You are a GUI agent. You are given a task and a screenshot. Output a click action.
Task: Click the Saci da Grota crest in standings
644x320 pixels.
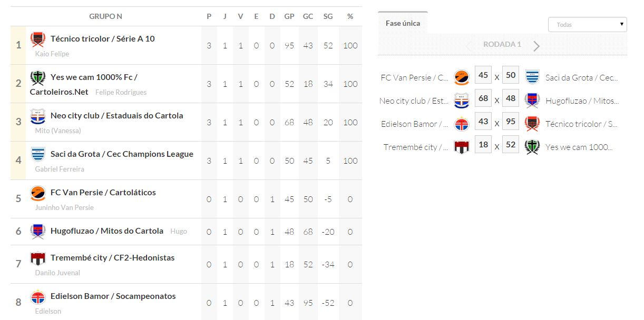38,155
